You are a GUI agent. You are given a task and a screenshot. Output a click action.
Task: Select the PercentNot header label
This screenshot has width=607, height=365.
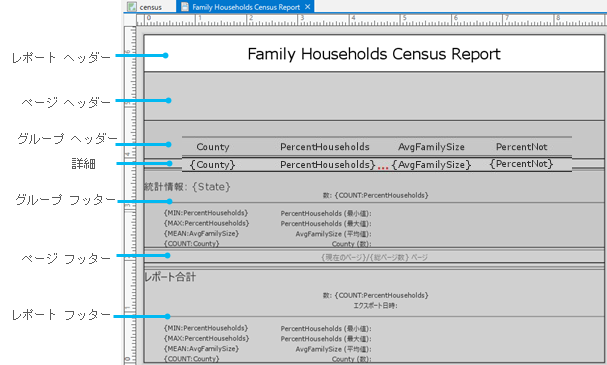point(521,147)
